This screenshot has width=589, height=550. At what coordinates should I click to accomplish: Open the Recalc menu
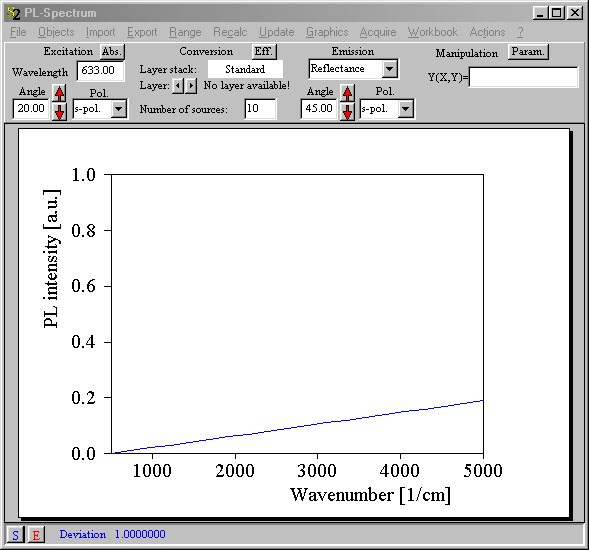coord(230,32)
